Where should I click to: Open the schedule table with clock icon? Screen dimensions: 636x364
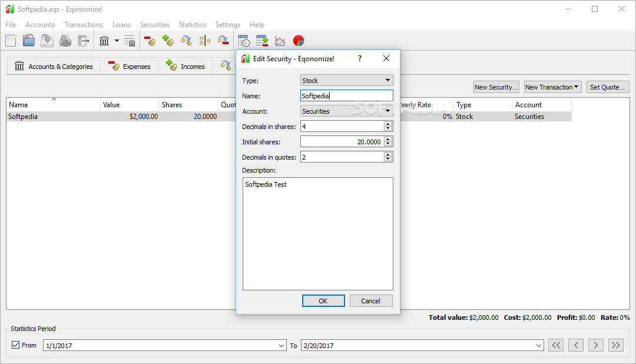point(244,41)
